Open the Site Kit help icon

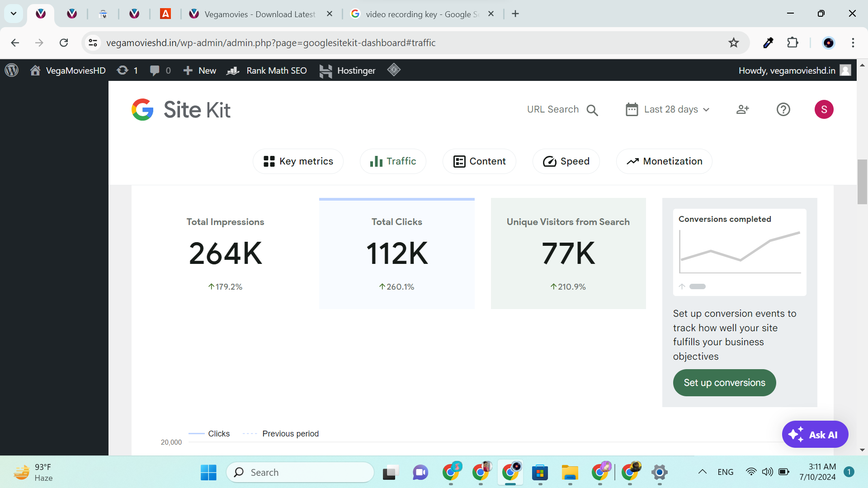coord(783,109)
